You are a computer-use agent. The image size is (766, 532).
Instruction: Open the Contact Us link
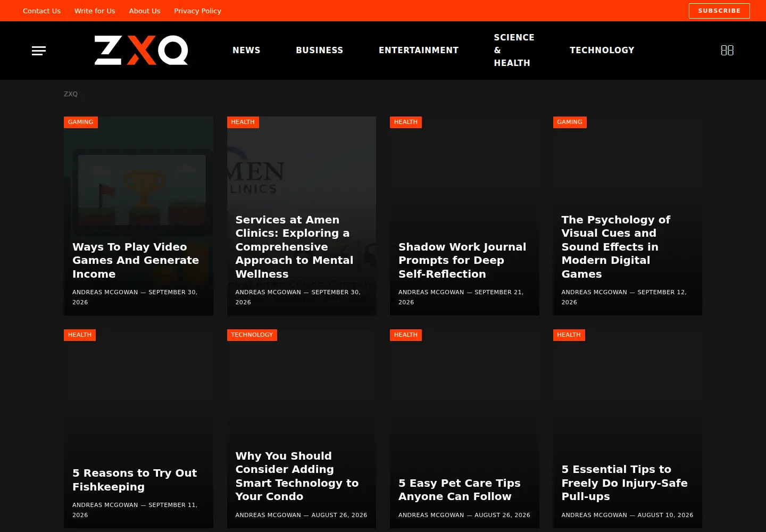tap(41, 11)
